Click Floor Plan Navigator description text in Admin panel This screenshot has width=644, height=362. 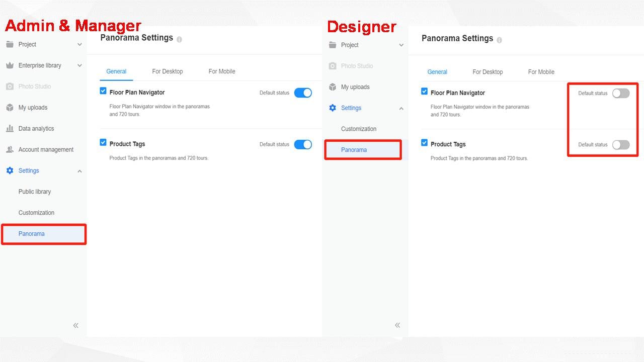[159, 110]
